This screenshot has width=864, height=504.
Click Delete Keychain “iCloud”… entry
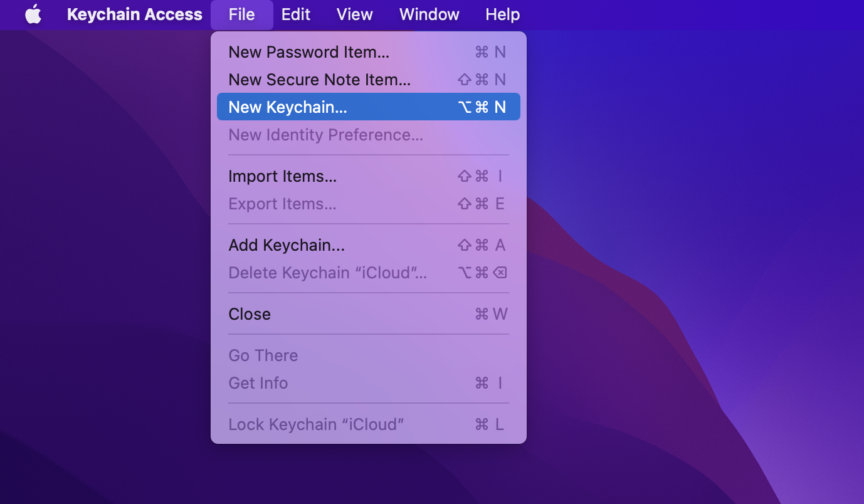pyautogui.click(x=369, y=273)
